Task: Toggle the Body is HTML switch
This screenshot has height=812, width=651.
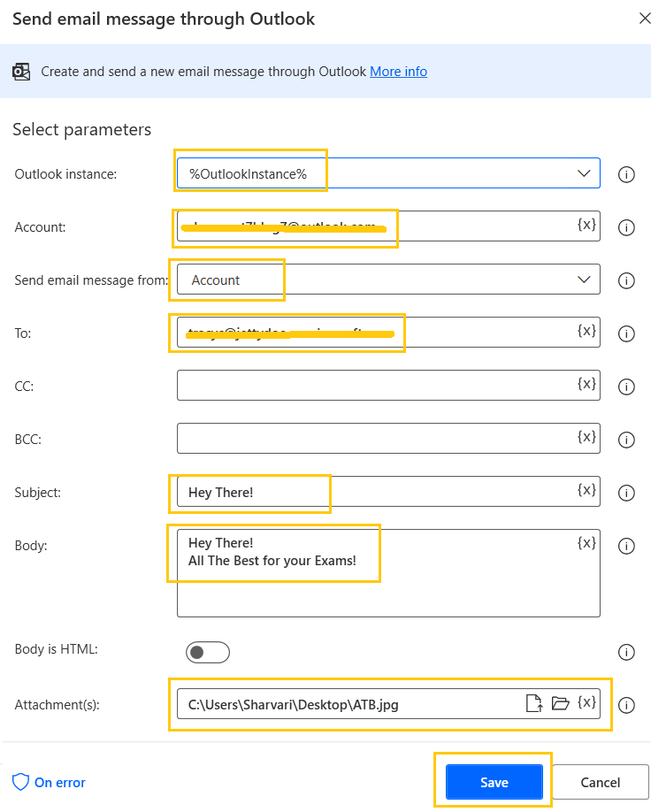Action: (x=208, y=651)
